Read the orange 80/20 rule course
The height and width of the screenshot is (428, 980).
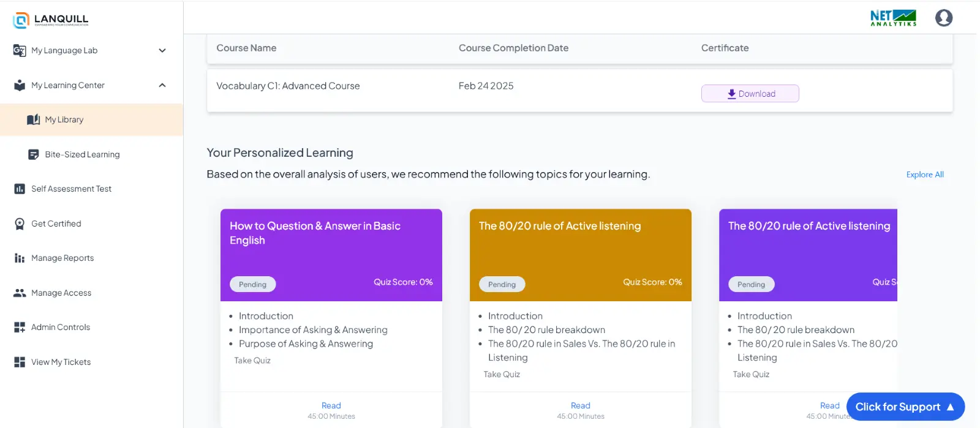(x=581, y=405)
